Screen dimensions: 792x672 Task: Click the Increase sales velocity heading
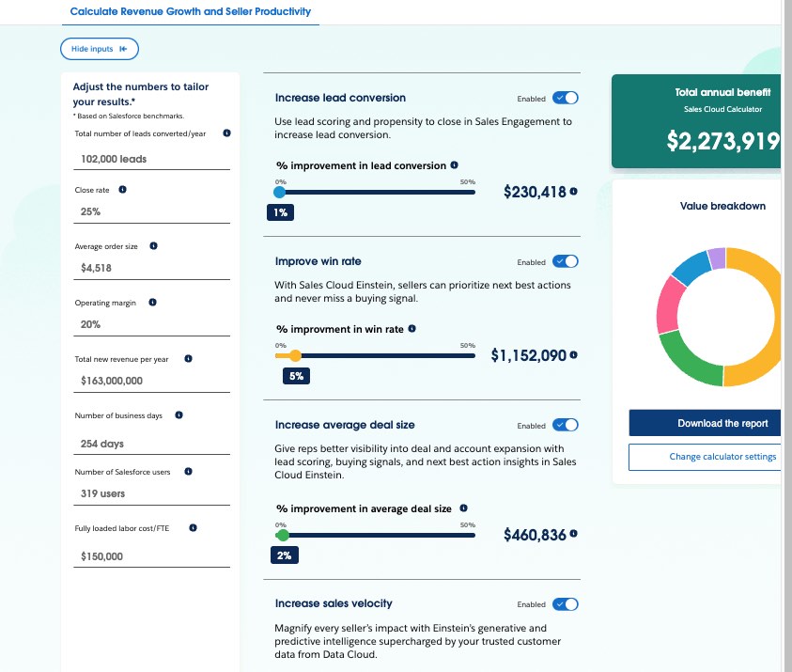click(x=334, y=603)
